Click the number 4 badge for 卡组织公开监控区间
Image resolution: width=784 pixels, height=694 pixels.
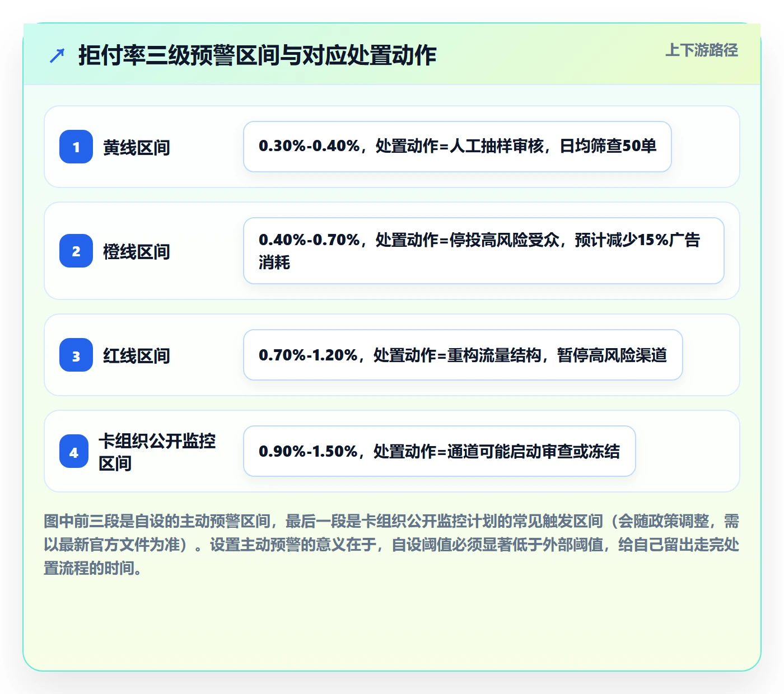coord(74,451)
